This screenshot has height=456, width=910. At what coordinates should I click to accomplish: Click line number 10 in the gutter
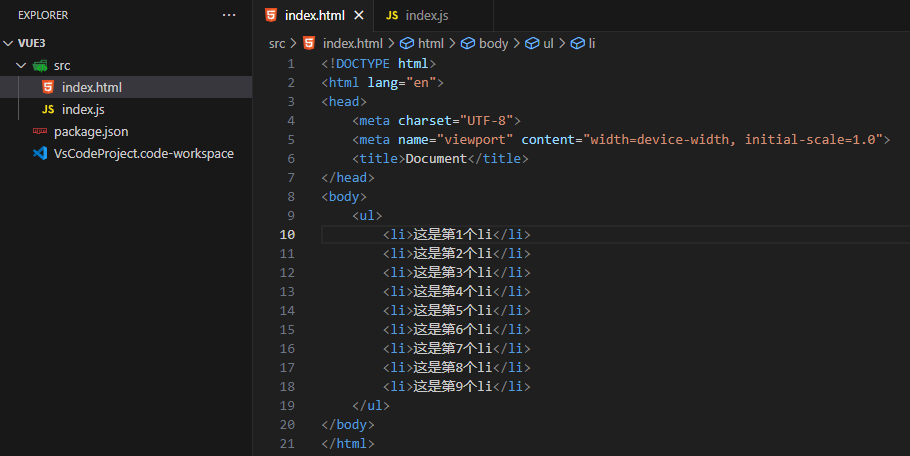(287, 235)
